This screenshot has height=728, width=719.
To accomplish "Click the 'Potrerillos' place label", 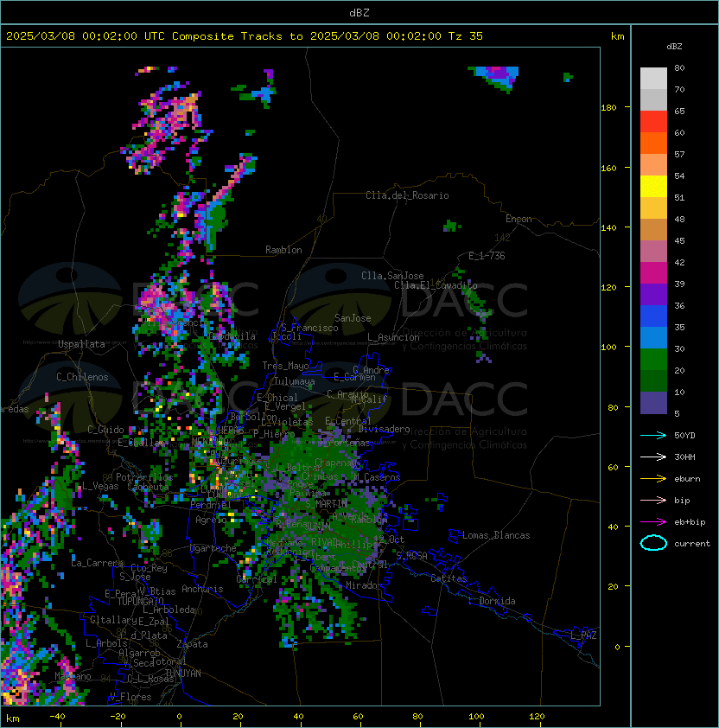I will pyautogui.click(x=144, y=477).
